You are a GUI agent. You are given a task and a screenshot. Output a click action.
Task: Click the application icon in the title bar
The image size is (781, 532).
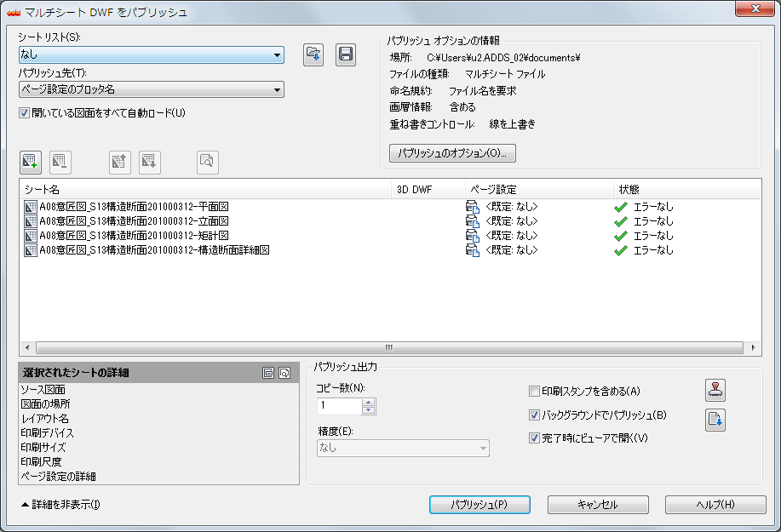(x=14, y=13)
